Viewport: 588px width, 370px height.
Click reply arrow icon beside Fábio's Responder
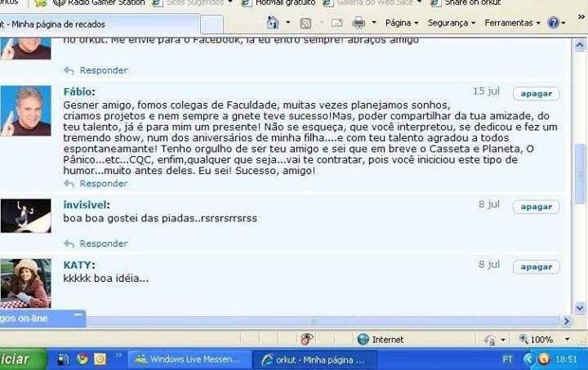point(69,183)
